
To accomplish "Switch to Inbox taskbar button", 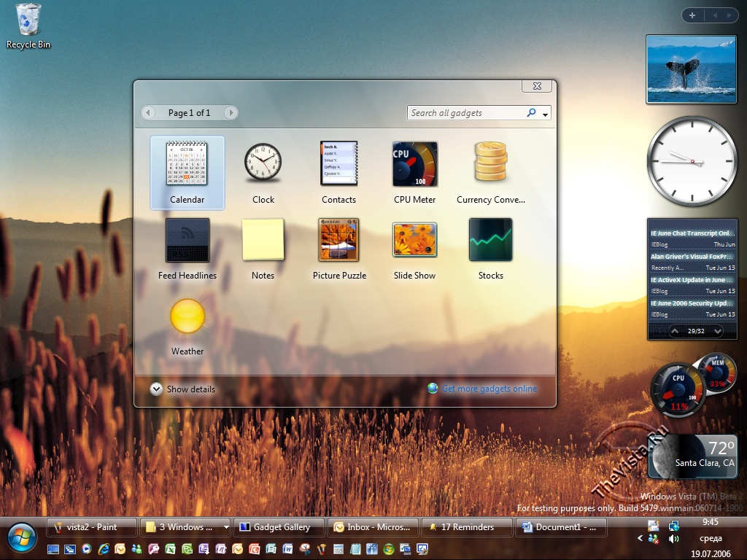I will tap(373, 527).
